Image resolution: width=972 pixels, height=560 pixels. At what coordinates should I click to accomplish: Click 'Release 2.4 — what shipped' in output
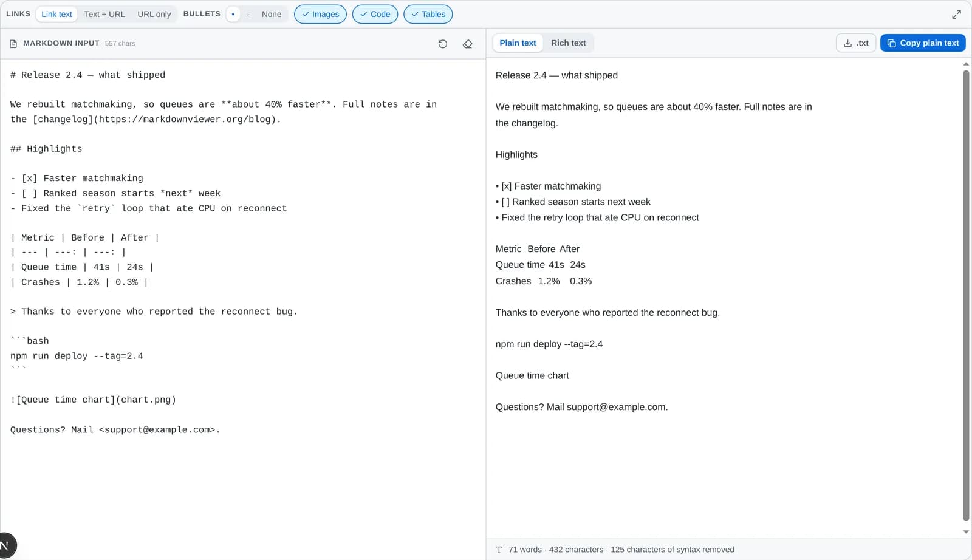tap(556, 75)
